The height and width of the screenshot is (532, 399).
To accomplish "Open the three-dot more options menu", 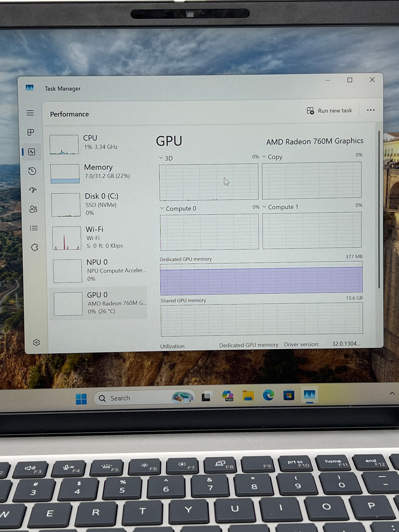I will pyautogui.click(x=371, y=110).
